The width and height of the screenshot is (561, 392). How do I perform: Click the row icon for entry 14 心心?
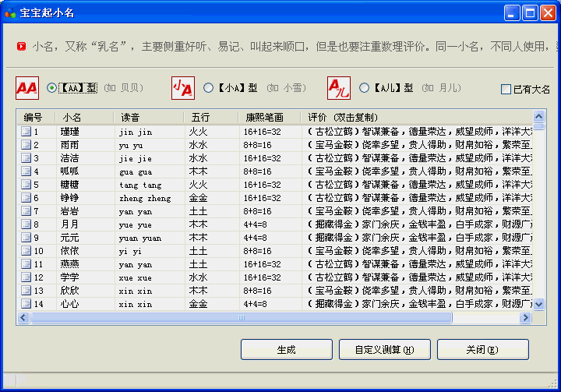(x=26, y=304)
